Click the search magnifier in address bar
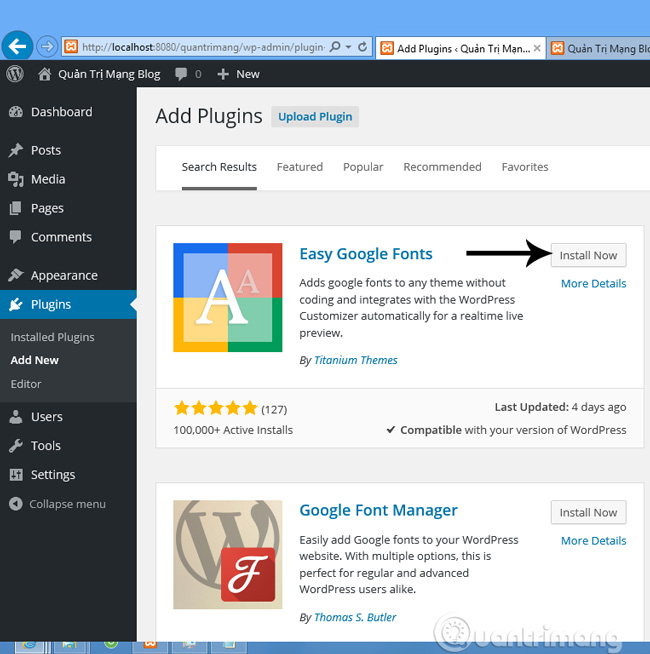 click(335, 47)
